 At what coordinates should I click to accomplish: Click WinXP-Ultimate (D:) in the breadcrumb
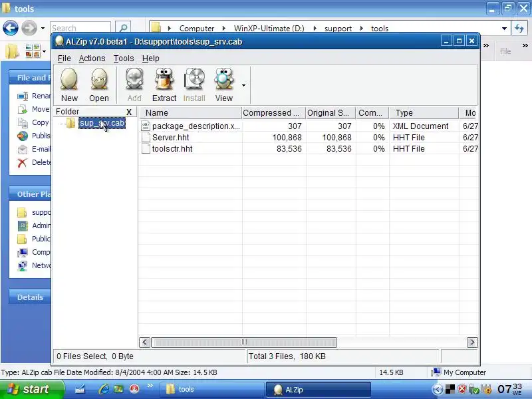(269, 29)
